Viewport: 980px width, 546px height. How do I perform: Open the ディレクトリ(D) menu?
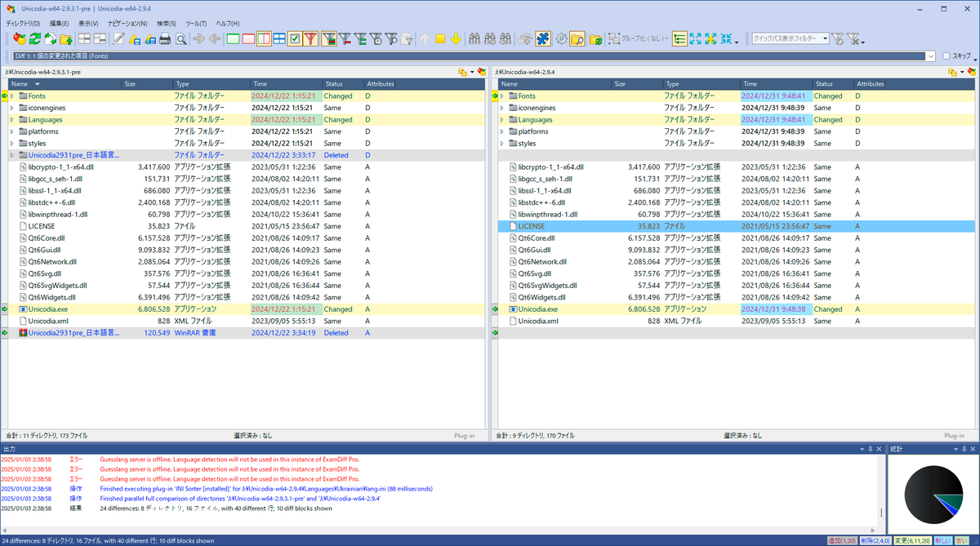coord(23,24)
